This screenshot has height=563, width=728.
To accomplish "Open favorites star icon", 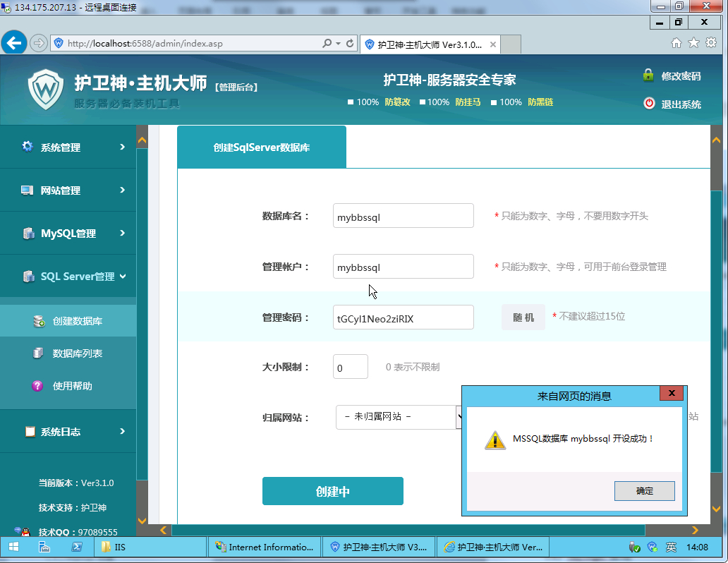I will (x=693, y=43).
